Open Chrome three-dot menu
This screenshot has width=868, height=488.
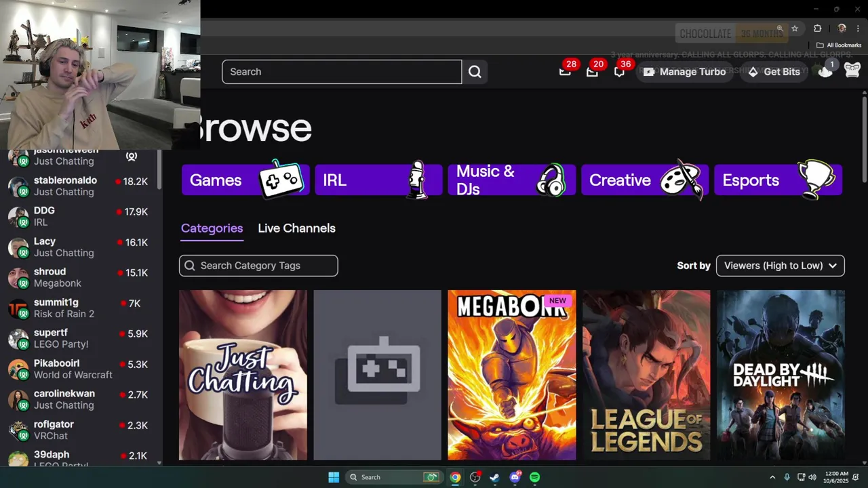(x=858, y=28)
